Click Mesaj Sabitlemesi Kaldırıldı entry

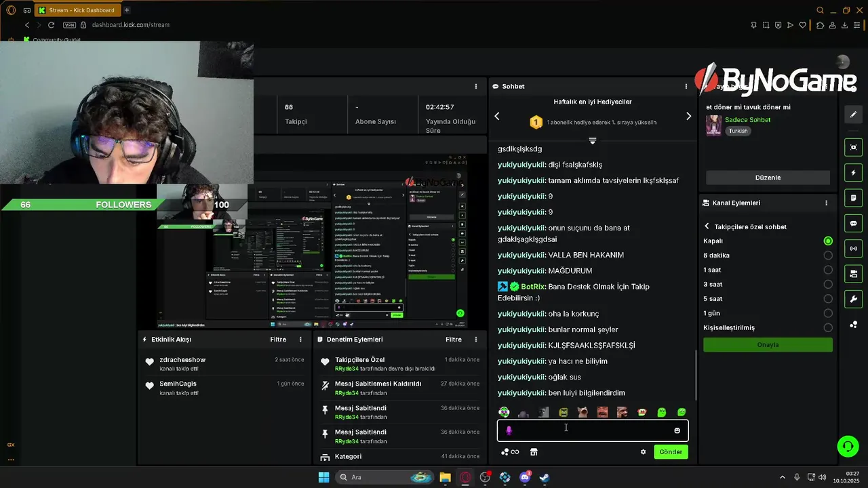click(400, 388)
